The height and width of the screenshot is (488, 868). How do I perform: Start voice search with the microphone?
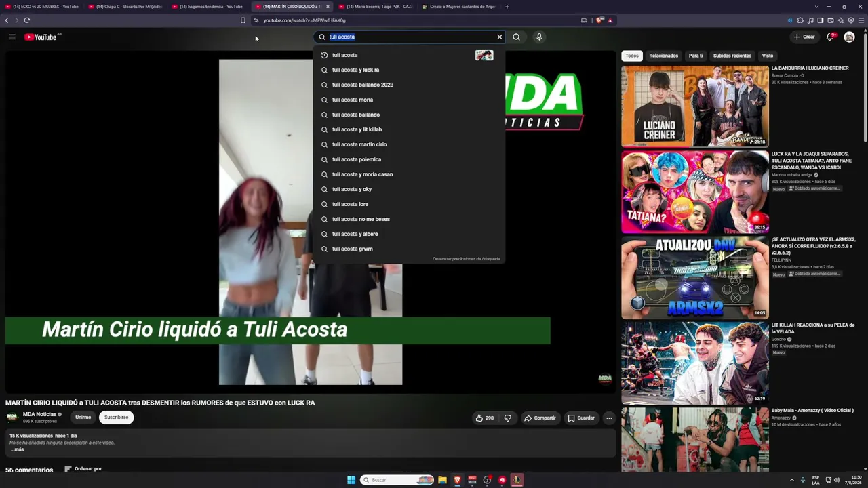pyautogui.click(x=539, y=37)
